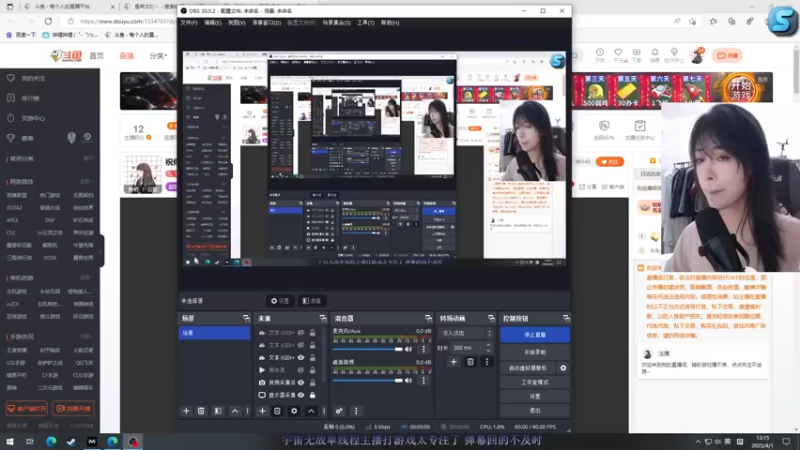The image size is (800, 450).
Task: Open transition properties three-dot menu
Action: pyautogui.click(x=487, y=362)
